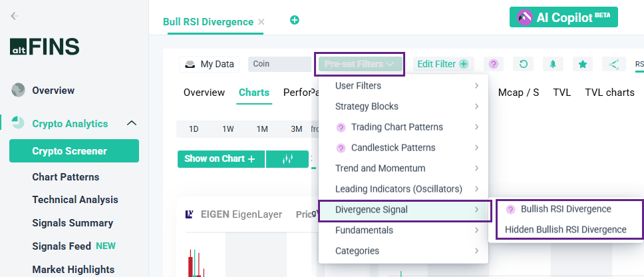
Task: Click the alert bell icon
Action: pos(553,64)
